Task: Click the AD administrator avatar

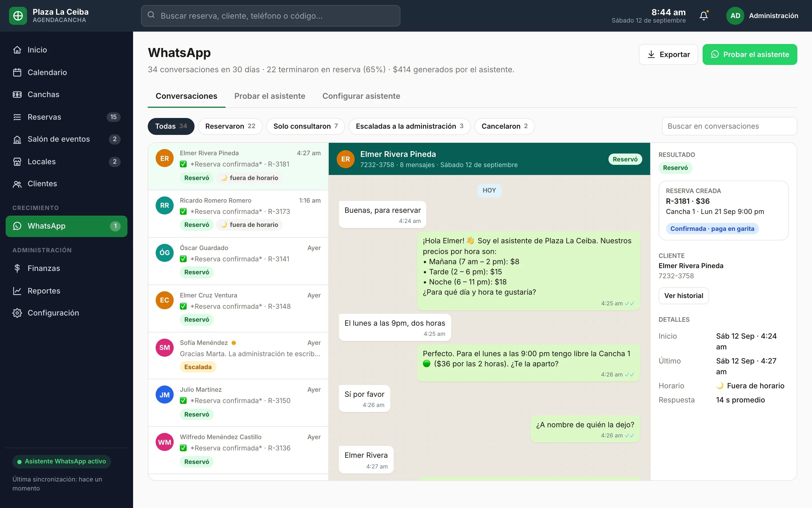Action: pos(735,16)
